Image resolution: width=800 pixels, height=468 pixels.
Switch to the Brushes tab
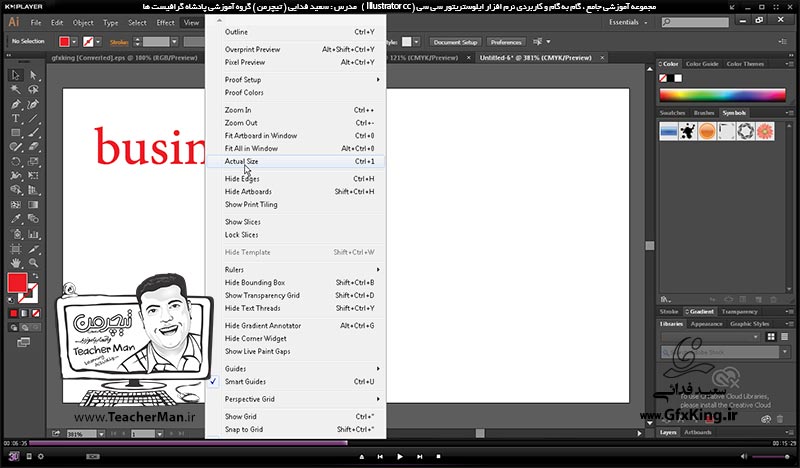tap(704, 113)
